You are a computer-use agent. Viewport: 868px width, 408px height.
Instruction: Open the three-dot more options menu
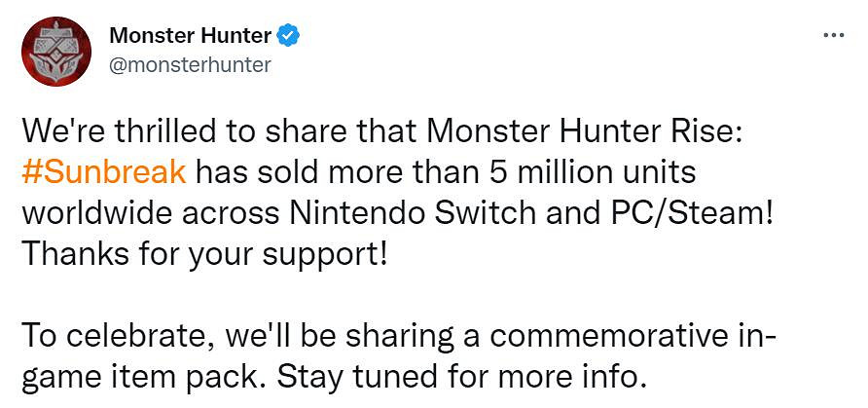(x=834, y=35)
